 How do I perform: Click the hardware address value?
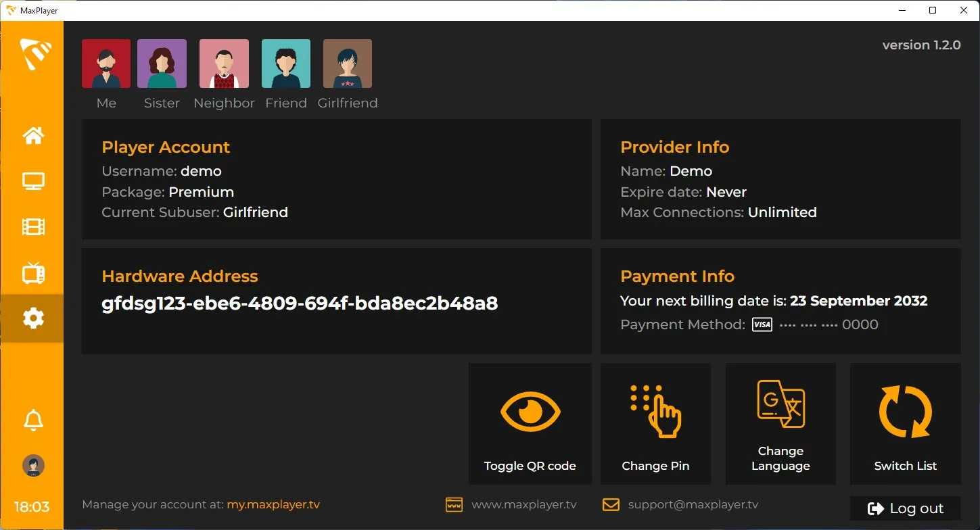tap(300, 303)
